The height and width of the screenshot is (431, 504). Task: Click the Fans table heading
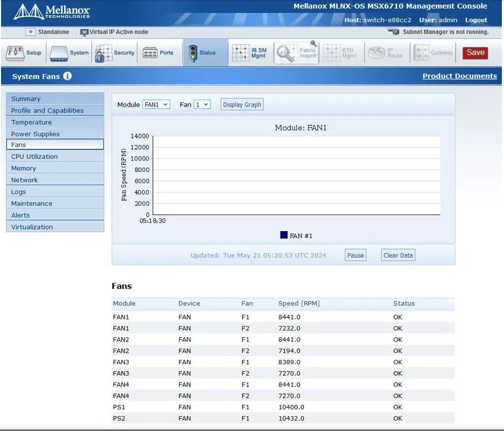click(x=122, y=286)
